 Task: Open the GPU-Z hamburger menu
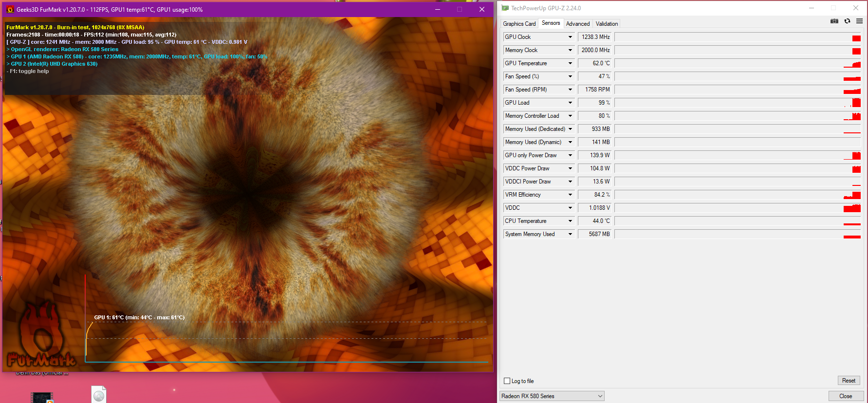point(859,21)
